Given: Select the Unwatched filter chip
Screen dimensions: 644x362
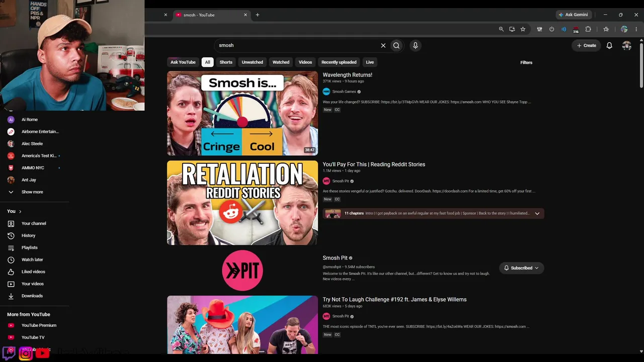Looking at the screenshot, I should [252, 62].
